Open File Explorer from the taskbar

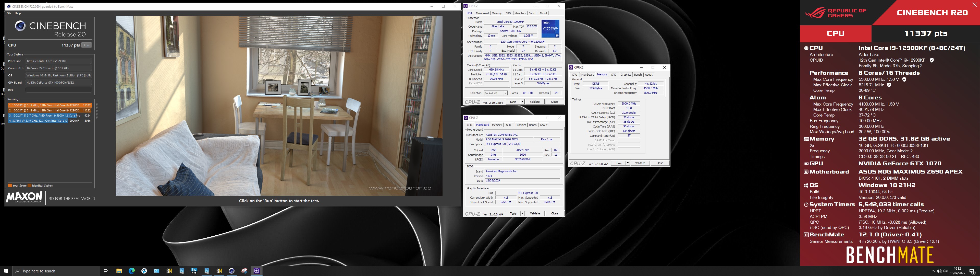click(119, 271)
